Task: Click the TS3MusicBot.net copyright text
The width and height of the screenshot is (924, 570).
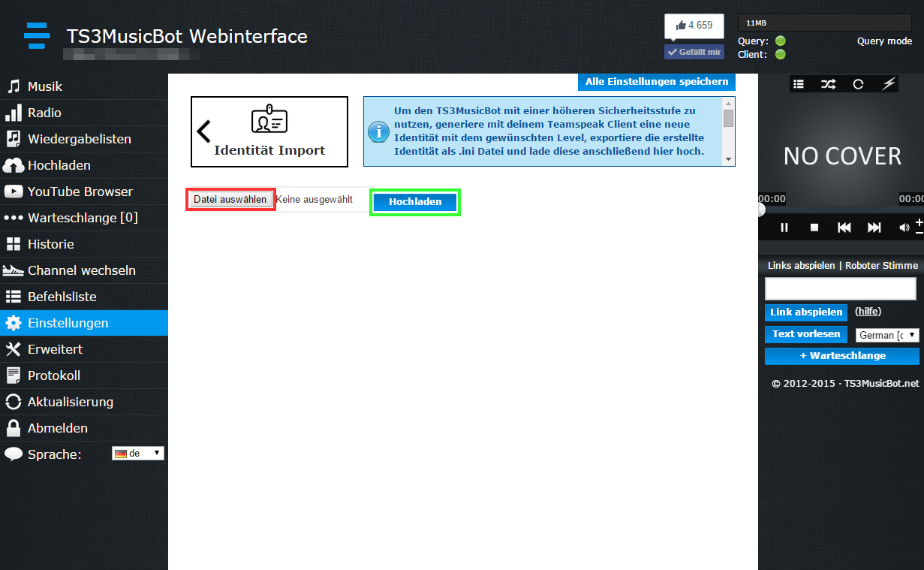Action: pyautogui.click(x=845, y=384)
